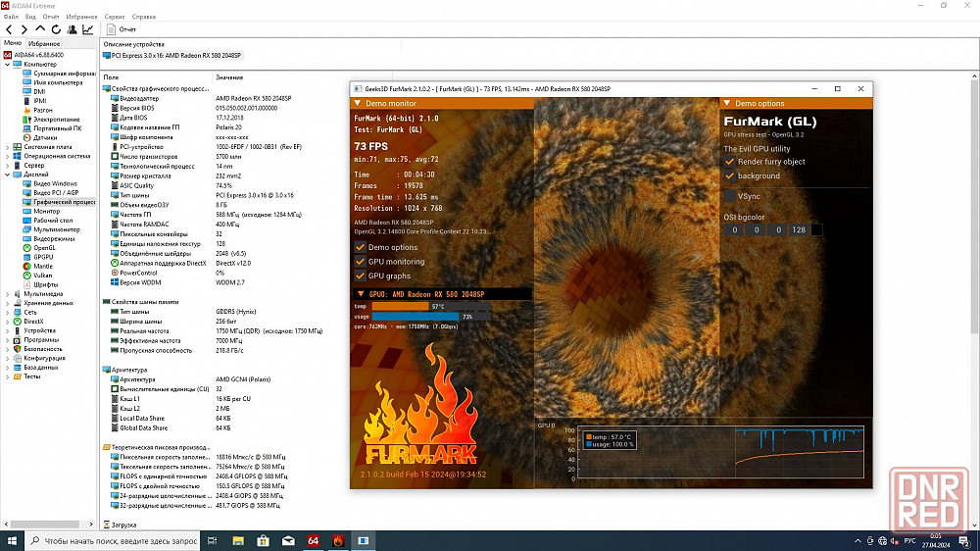Select the Видео PCI / AGP tree item
The height and width of the screenshot is (551, 980).
[x=56, y=192]
